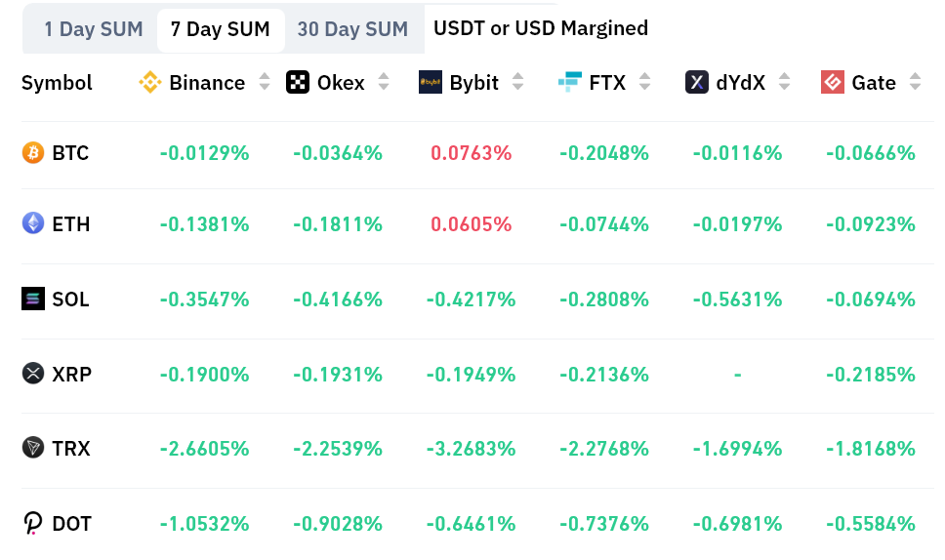Click the XRP coin icon
This screenshot has width=945, height=560.
33,373
